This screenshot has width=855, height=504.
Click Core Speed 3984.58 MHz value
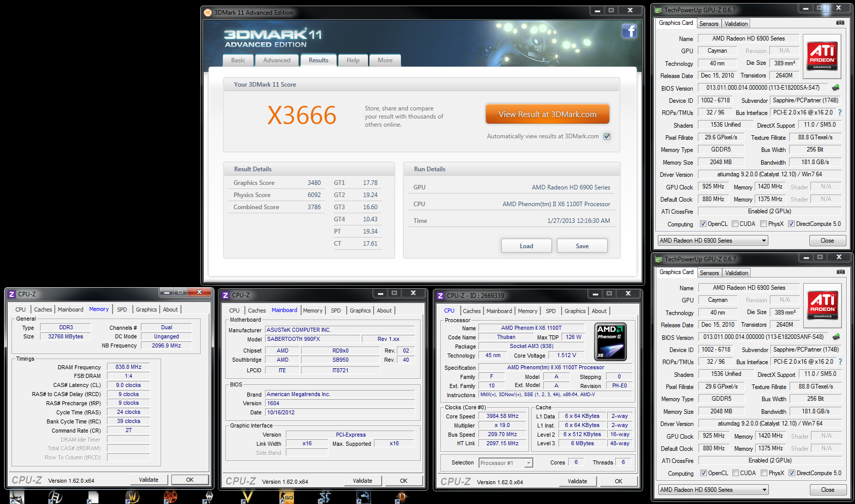tap(503, 416)
